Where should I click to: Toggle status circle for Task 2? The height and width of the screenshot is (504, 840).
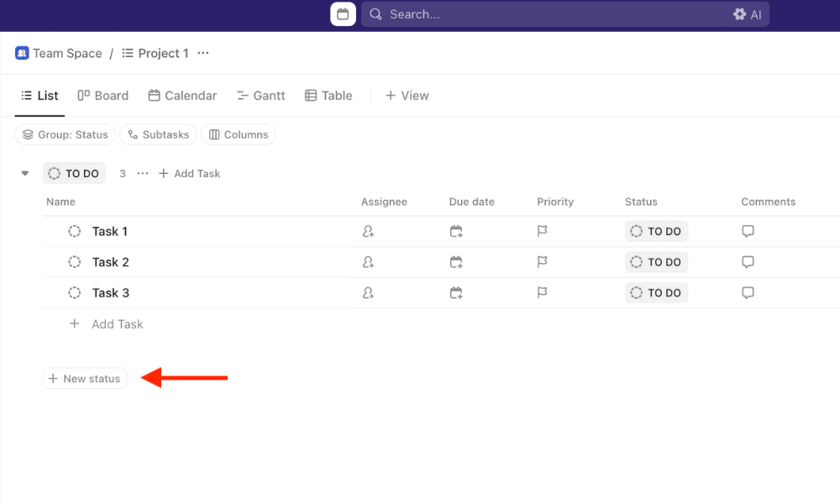pos(75,262)
